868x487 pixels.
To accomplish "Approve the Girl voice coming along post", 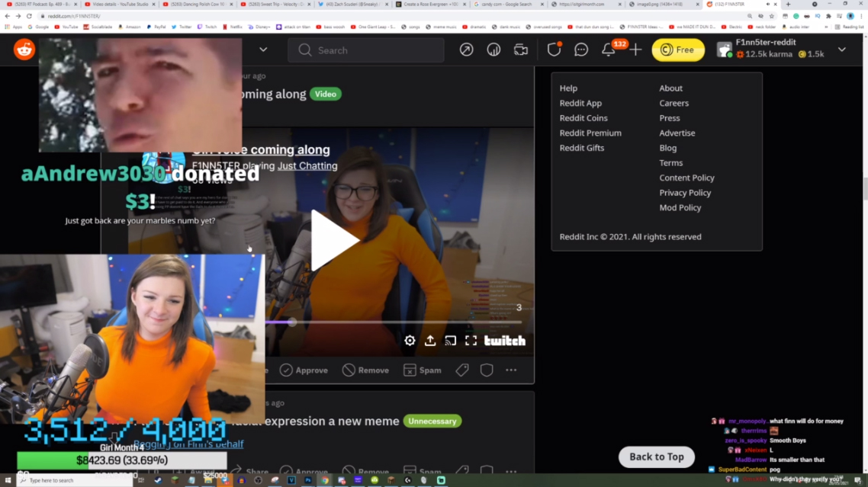I will pos(304,370).
